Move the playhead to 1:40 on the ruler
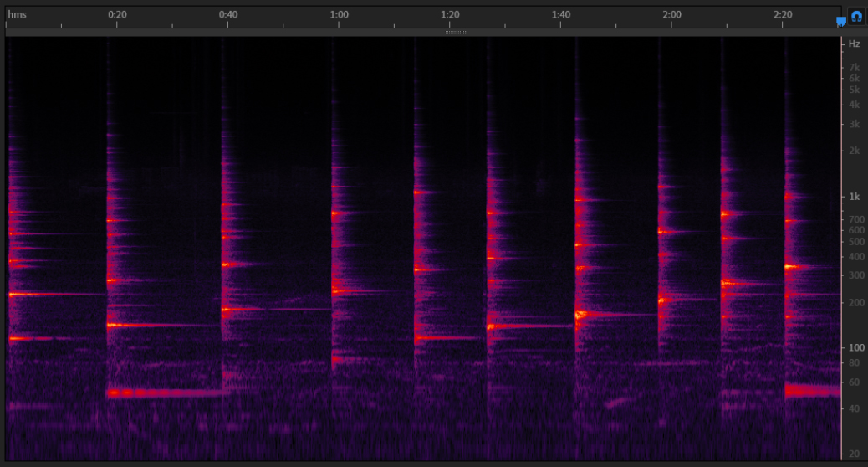This screenshot has width=868, height=467. 561,15
